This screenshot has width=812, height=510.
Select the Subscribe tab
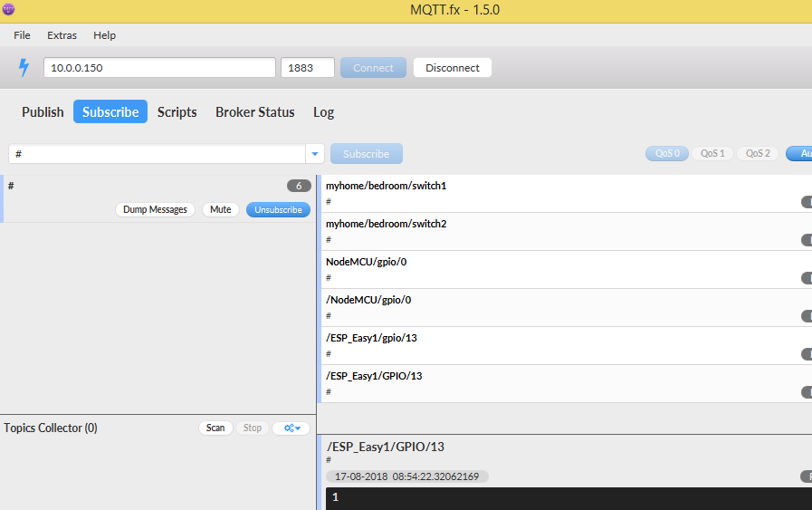pos(110,112)
